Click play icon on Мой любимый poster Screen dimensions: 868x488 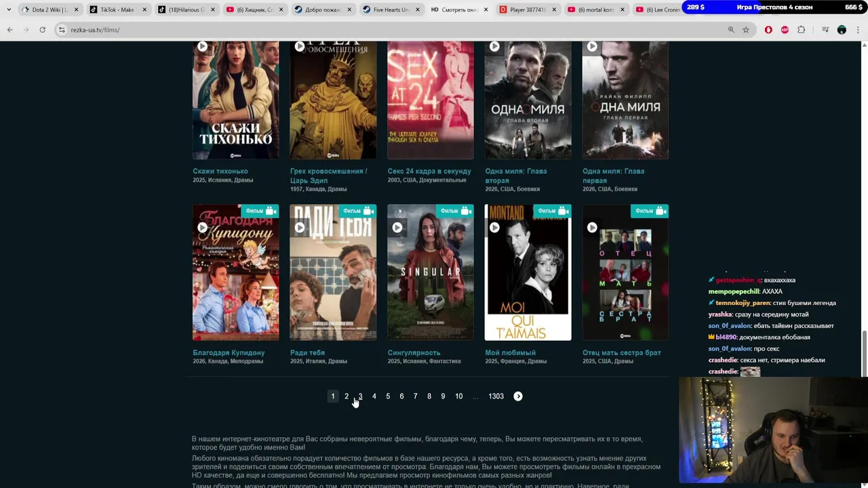(494, 228)
